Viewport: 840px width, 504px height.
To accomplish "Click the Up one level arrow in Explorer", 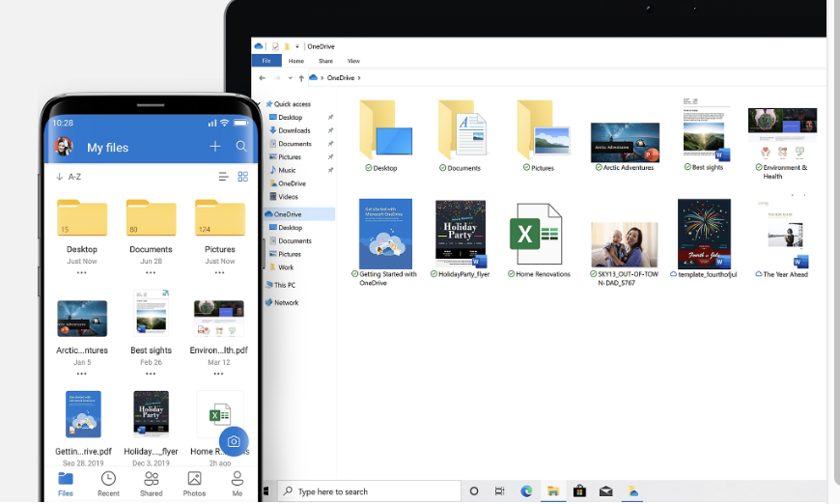I will tap(301, 78).
